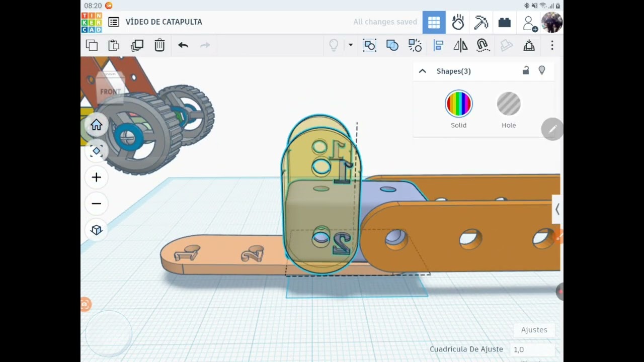The image size is (644, 362).
Task: Open the three-dot overflow menu
Action: point(552,45)
